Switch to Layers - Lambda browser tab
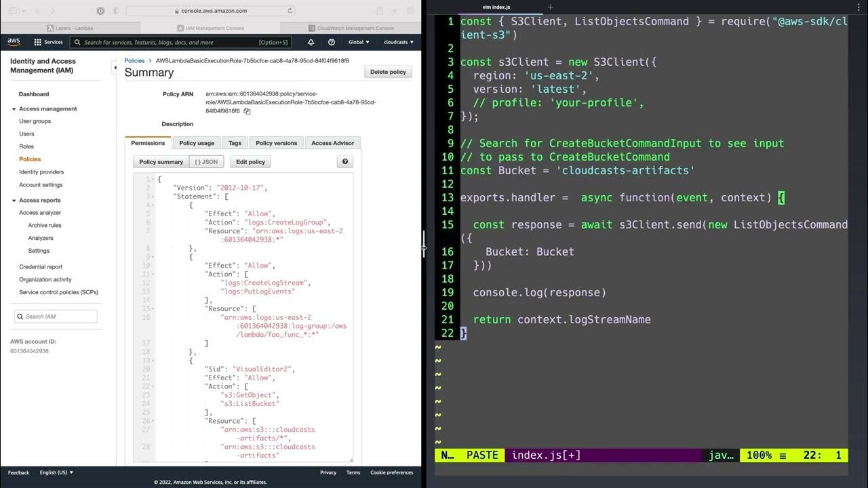Image resolution: width=868 pixels, height=488 pixels. coord(71,28)
